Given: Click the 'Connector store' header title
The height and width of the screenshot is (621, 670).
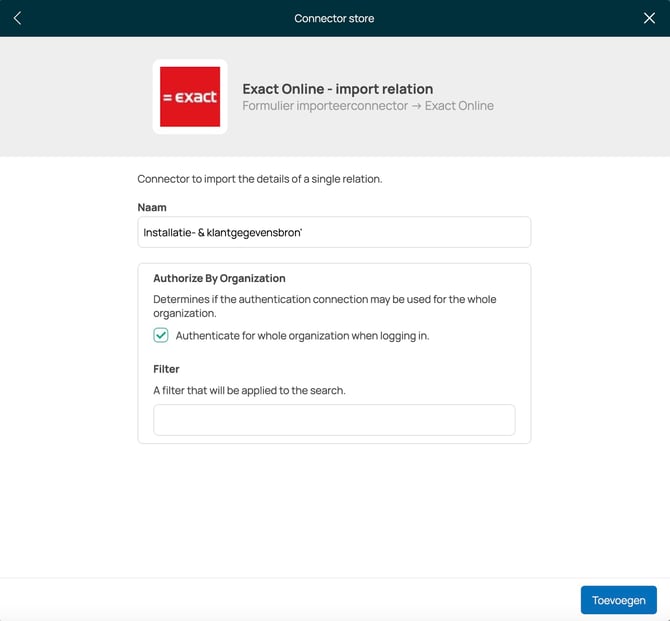Looking at the screenshot, I should point(334,18).
